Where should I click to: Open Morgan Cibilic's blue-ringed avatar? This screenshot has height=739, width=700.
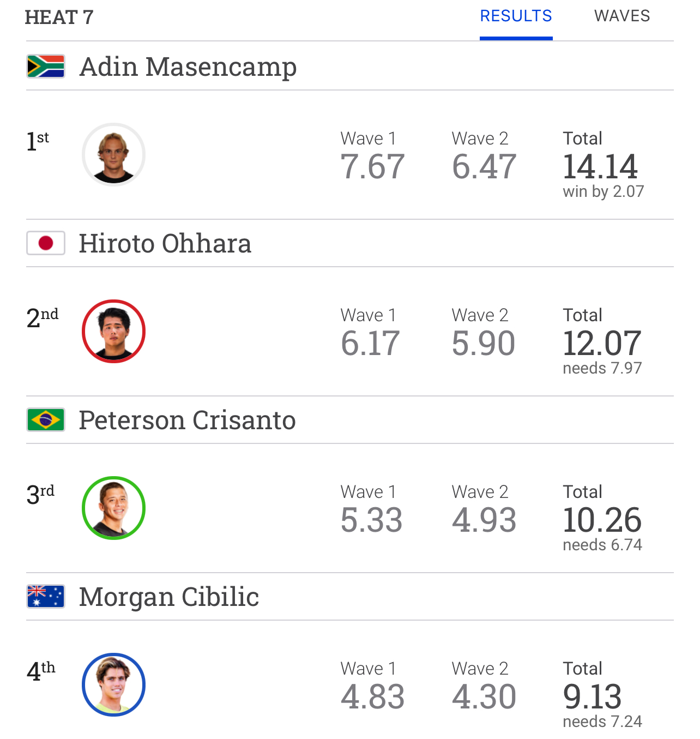[x=113, y=685]
